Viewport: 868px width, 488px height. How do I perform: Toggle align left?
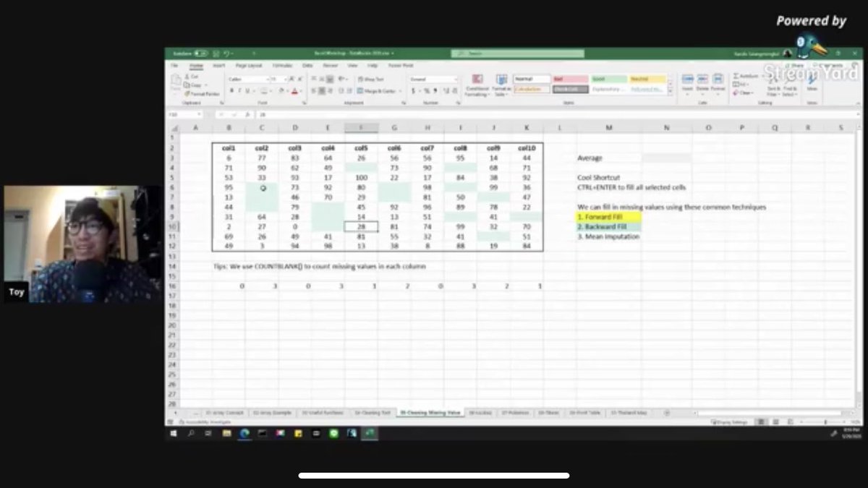click(x=314, y=90)
